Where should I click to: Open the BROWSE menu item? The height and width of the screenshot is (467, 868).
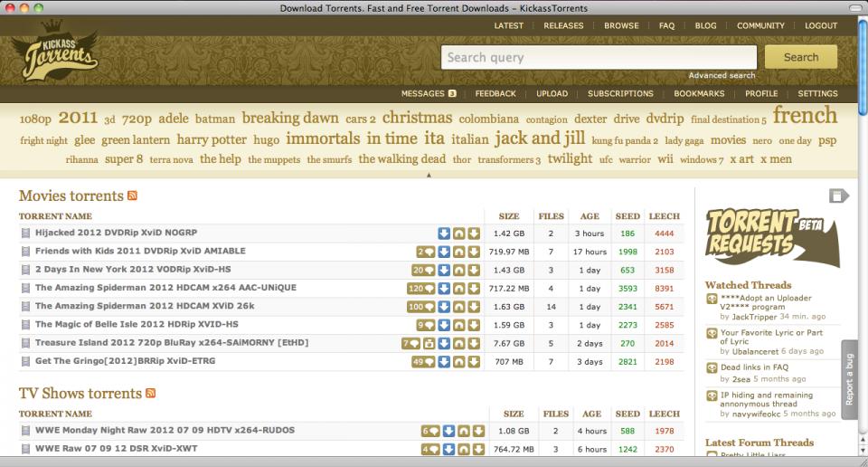pyautogui.click(x=622, y=25)
